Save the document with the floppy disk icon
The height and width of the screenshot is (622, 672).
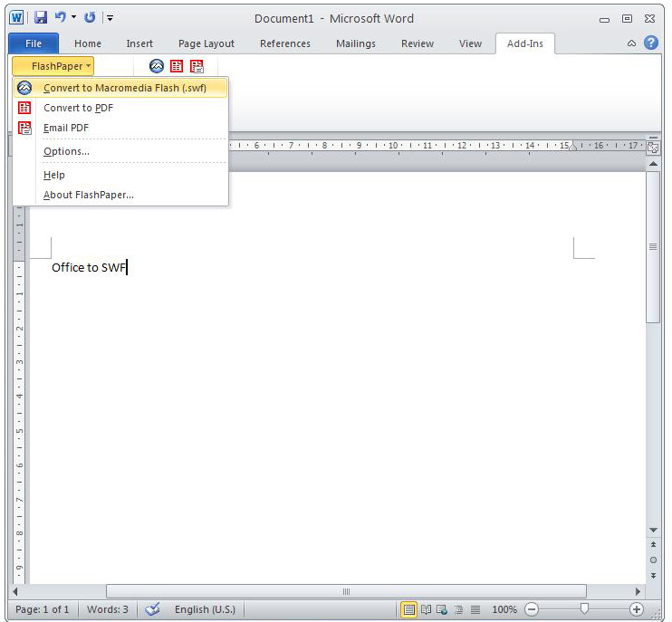pos(41,17)
